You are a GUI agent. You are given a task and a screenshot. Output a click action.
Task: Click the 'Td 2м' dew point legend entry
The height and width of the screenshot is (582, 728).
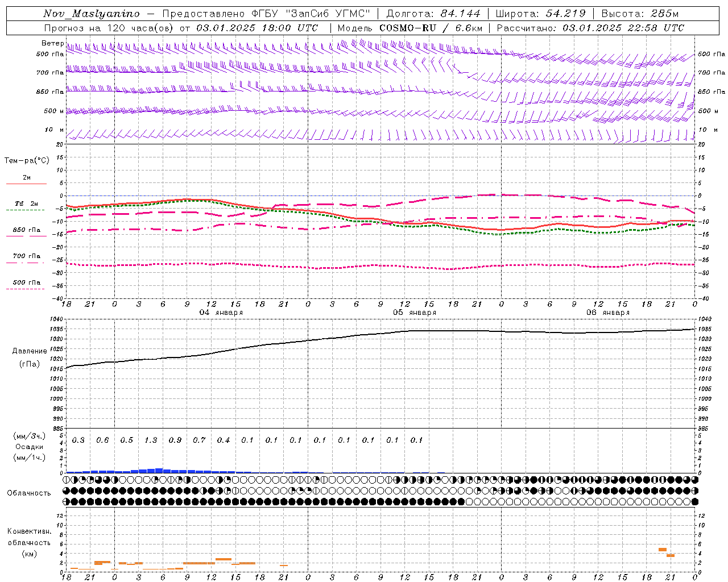point(26,203)
